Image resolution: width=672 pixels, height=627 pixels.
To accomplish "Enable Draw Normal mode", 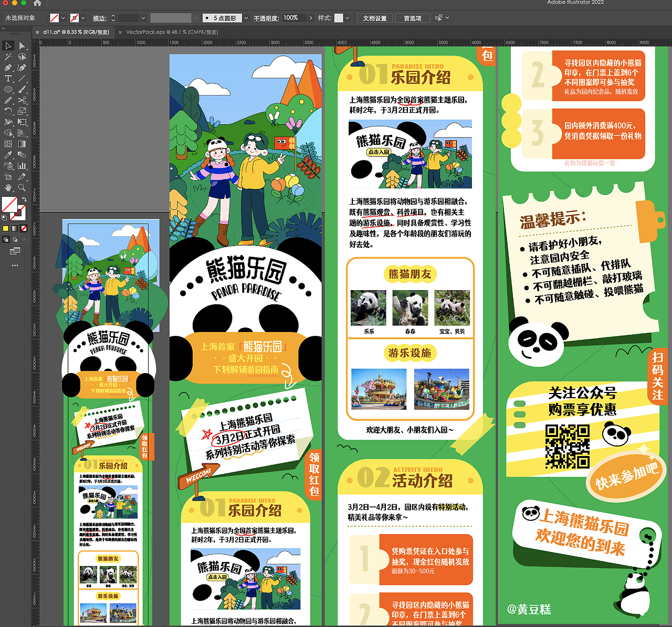I will pyautogui.click(x=6, y=240).
